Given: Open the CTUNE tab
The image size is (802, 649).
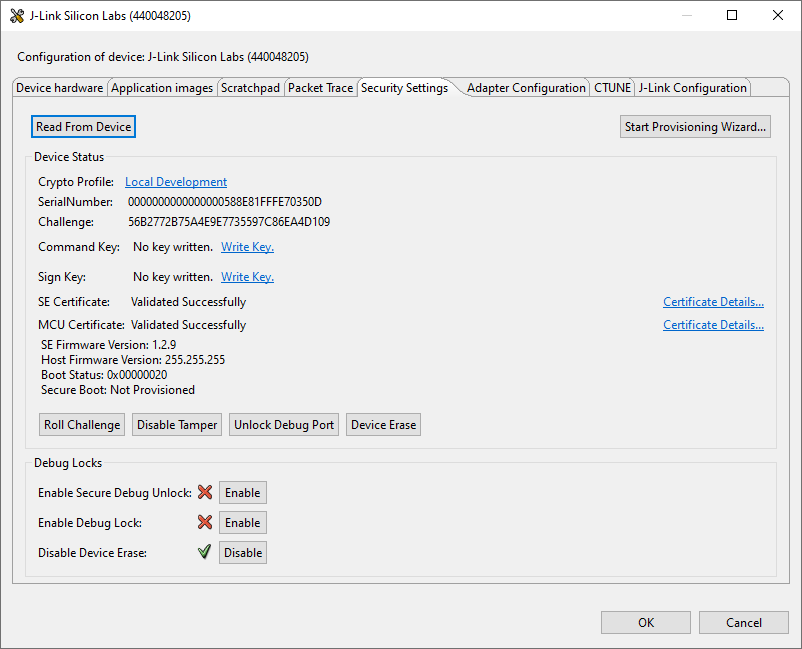Looking at the screenshot, I should pyautogui.click(x=612, y=87).
